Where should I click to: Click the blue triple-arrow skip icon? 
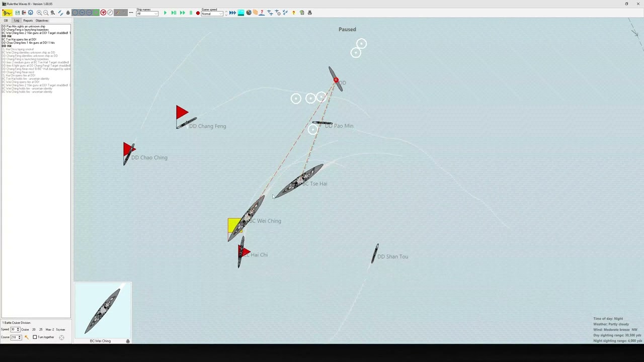(232, 13)
